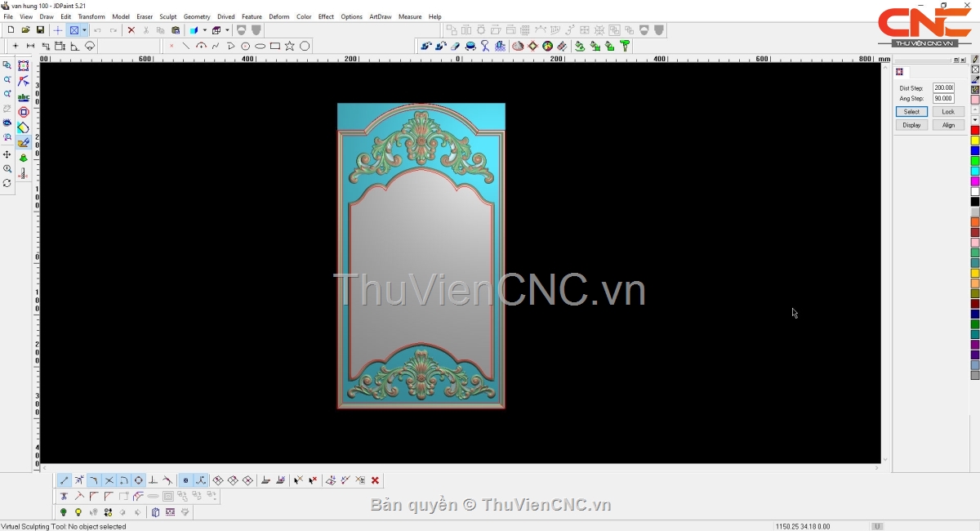
Task: Toggle the intersection snap button
Action: coord(109,480)
